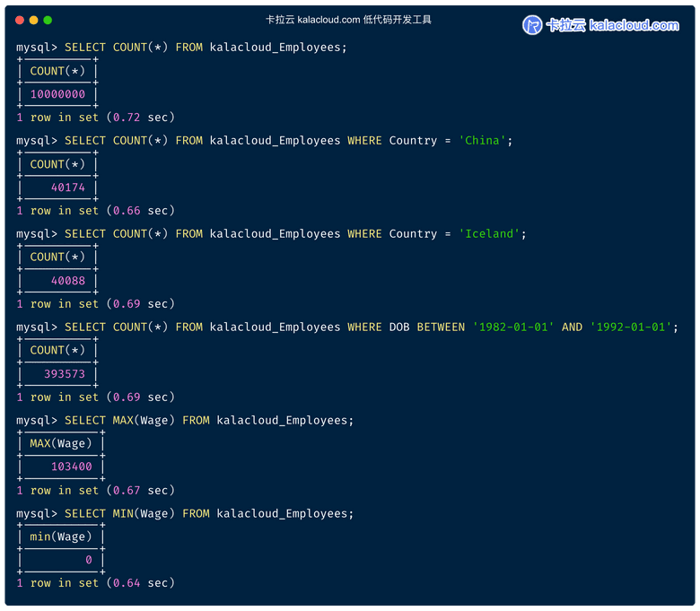Click the result value 393573
Screen dimensions: 700x611
[x=65, y=374]
